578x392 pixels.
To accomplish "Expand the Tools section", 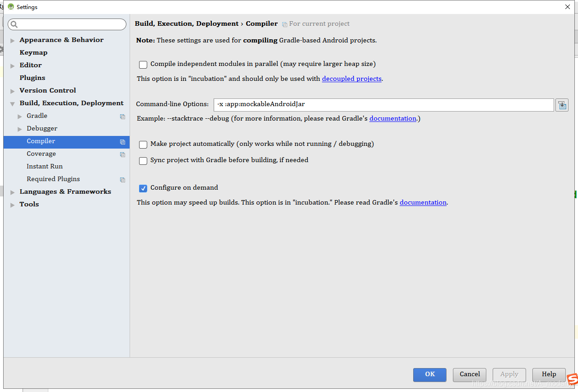I will point(13,205).
